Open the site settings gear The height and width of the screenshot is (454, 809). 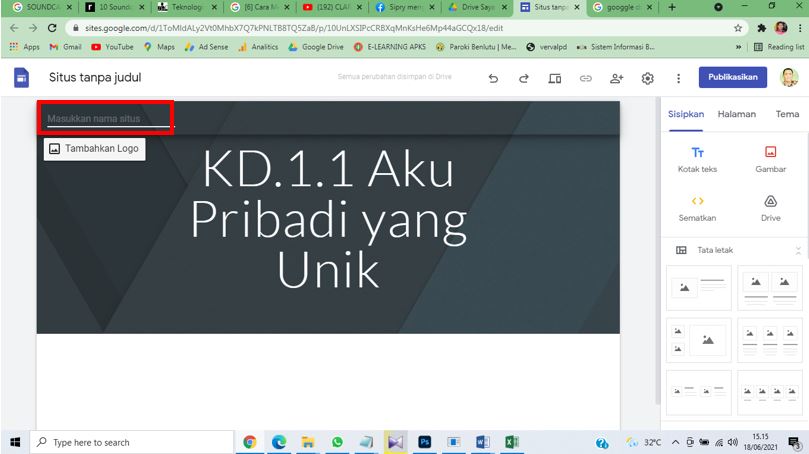click(x=647, y=78)
